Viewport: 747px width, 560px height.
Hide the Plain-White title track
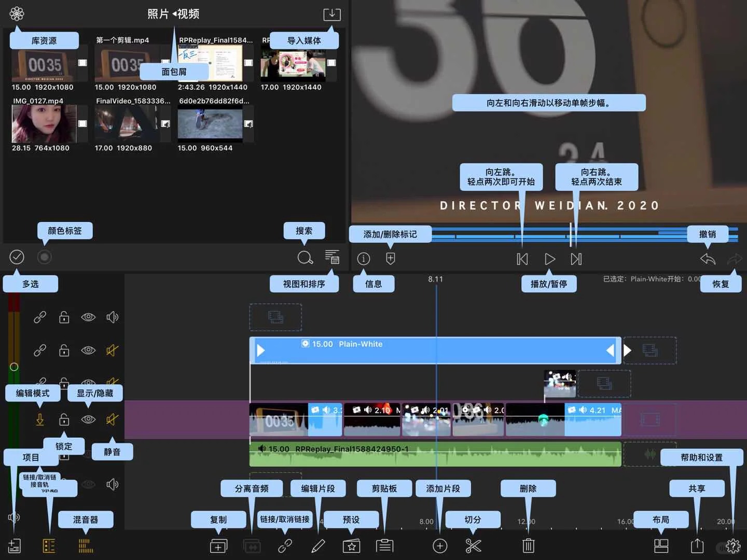pyautogui.click(x=88, y=351)
